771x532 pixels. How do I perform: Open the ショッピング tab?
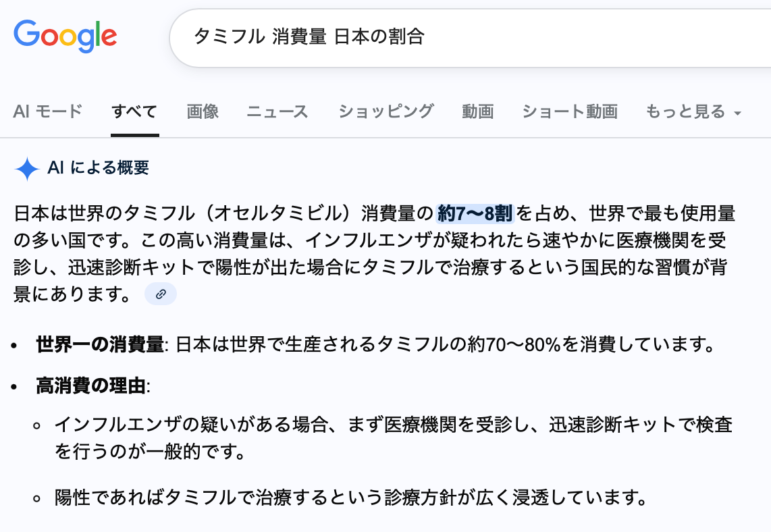385,111
